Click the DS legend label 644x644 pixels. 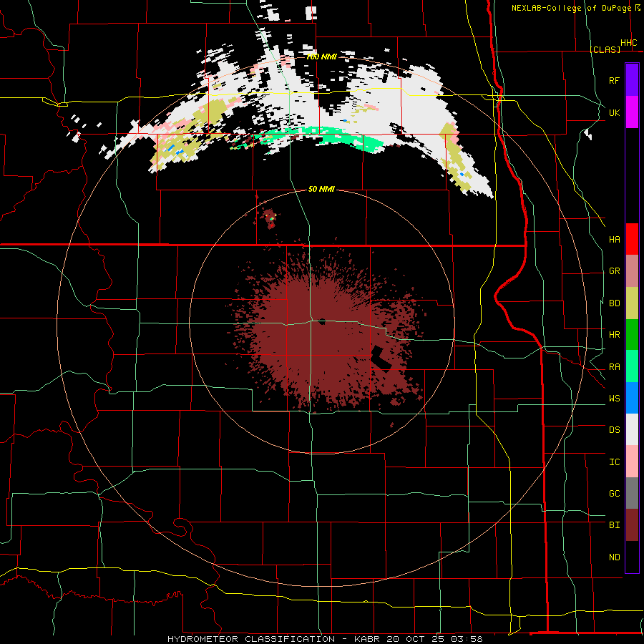[x=615, y=429]
